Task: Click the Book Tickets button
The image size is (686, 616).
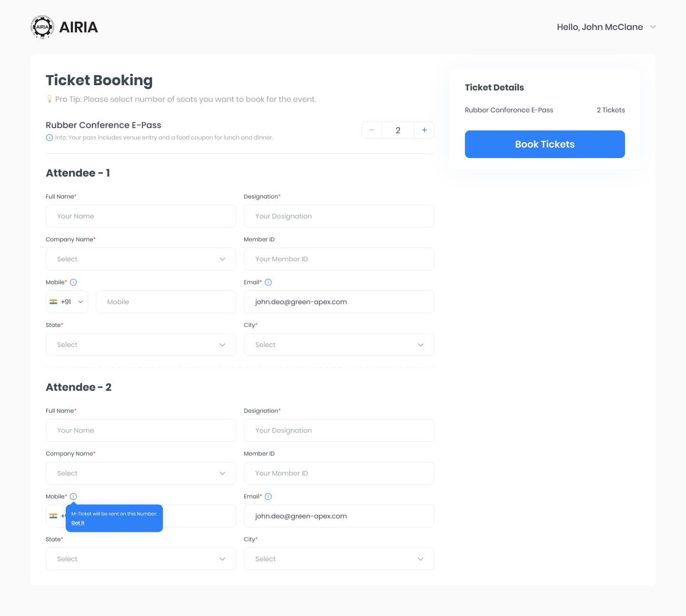Action: point(545,144)
